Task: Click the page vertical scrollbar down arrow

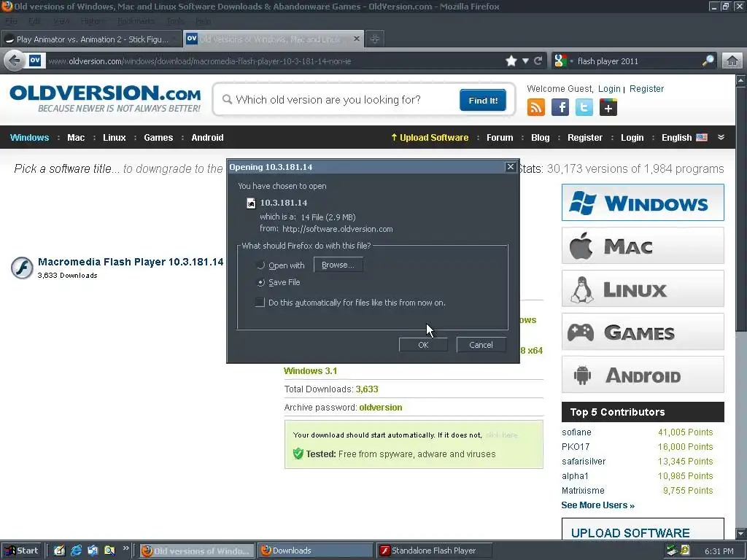Action: pyautogui.click(x=741, y=532)
